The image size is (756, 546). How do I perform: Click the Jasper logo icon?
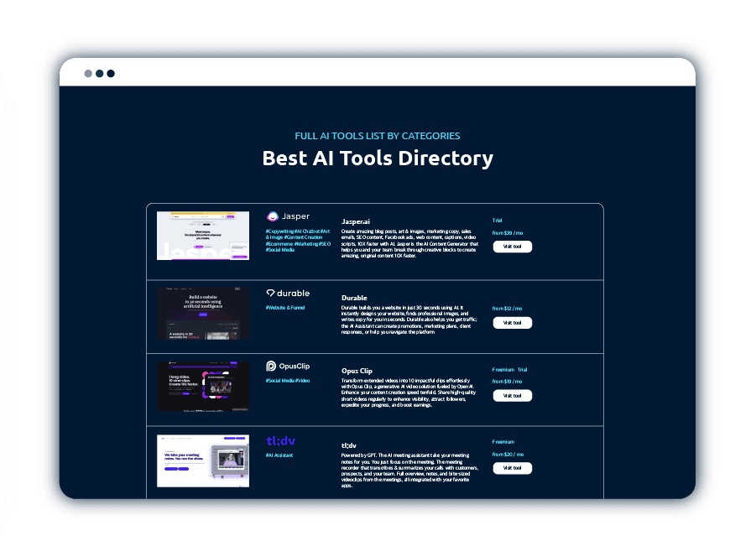[x=273, y=216]
